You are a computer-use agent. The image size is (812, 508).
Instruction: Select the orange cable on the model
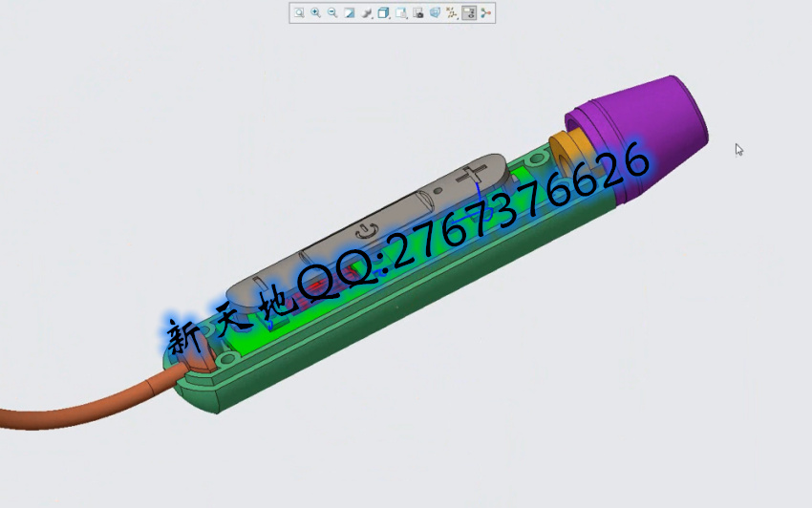point(86,406)
